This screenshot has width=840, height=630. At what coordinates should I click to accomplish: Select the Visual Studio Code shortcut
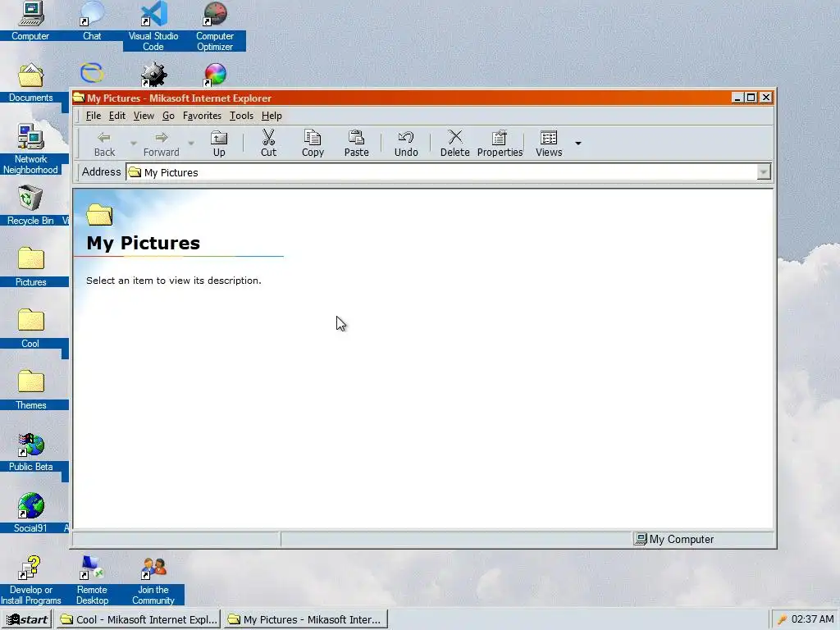(153, 25)
